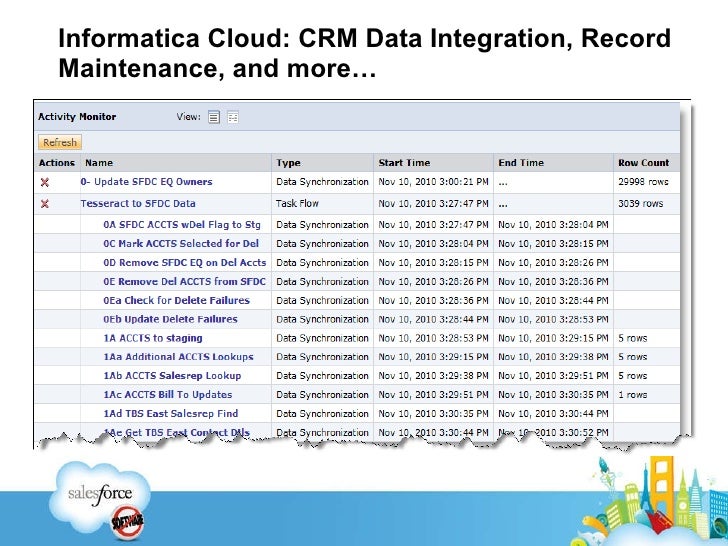
Task: Stop the Tesseract to SFDC Data task
Action: coord(45,203)
